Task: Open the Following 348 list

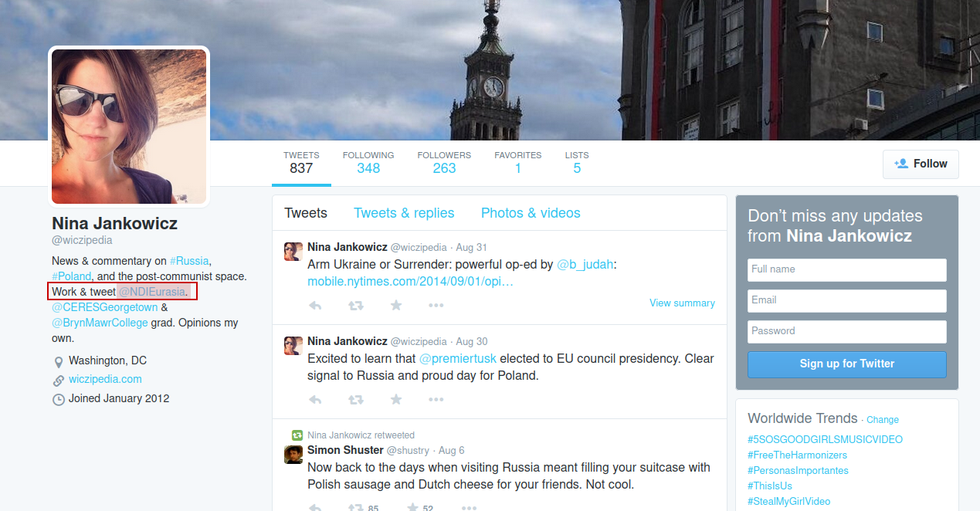Action: pyautogui.click(x=368, y=162)
